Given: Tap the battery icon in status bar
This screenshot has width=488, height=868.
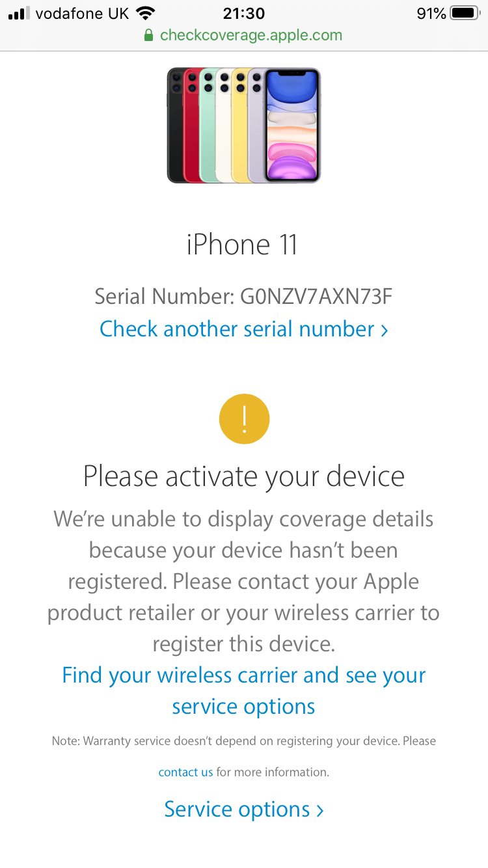Looking at the screenshot, I should pos(465,13).
